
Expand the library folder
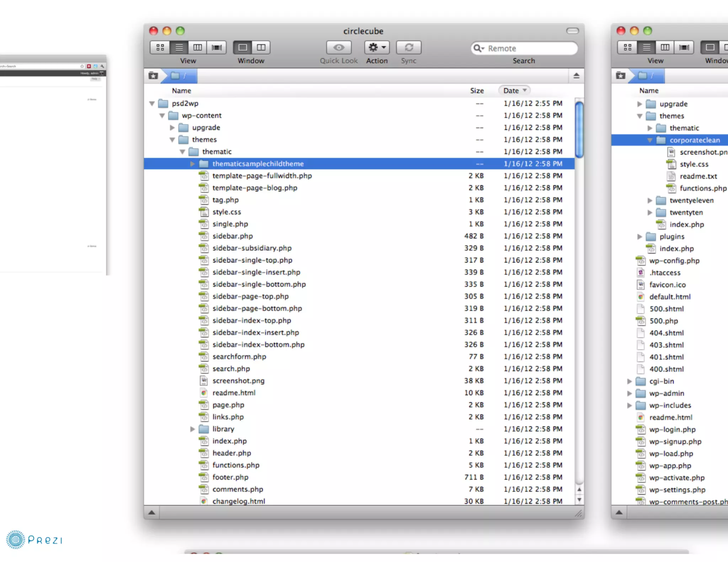[192, 429]
